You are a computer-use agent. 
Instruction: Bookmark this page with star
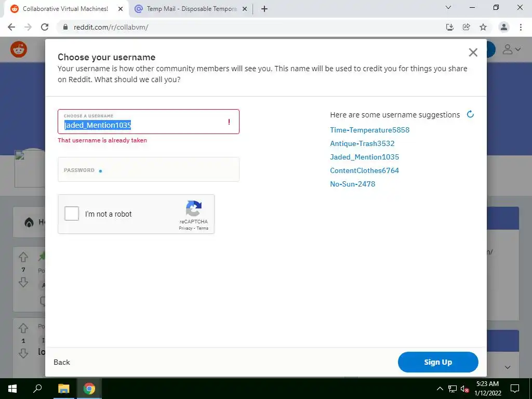coord(483,27)
